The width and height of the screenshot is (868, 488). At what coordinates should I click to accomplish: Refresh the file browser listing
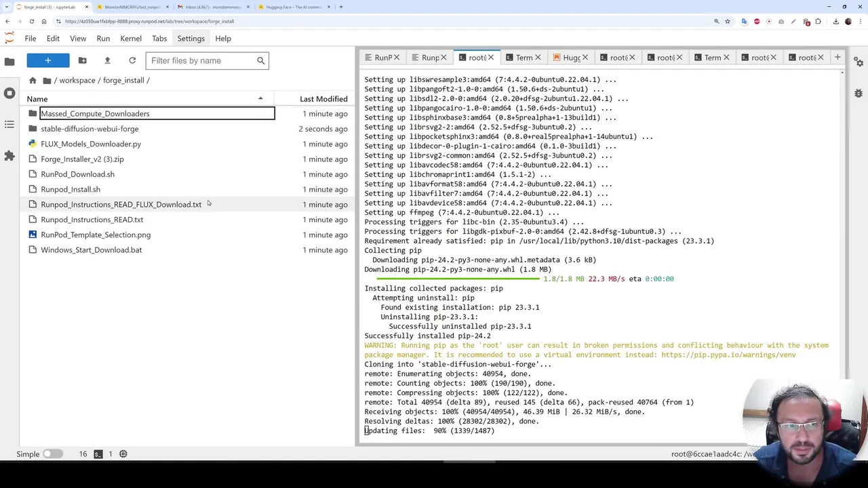click(x=132, y=60)
